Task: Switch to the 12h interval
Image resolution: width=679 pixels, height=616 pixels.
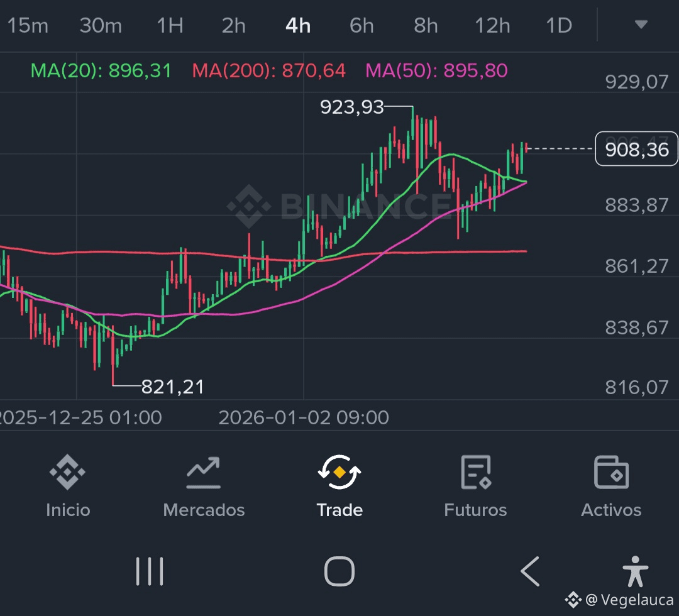Action: pyautogui.click(x=492, y=26)
